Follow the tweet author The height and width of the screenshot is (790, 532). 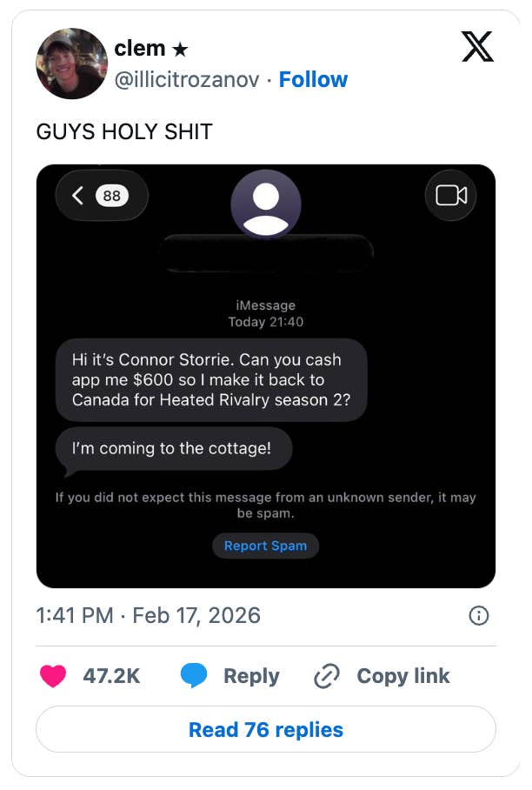[313, 80]
